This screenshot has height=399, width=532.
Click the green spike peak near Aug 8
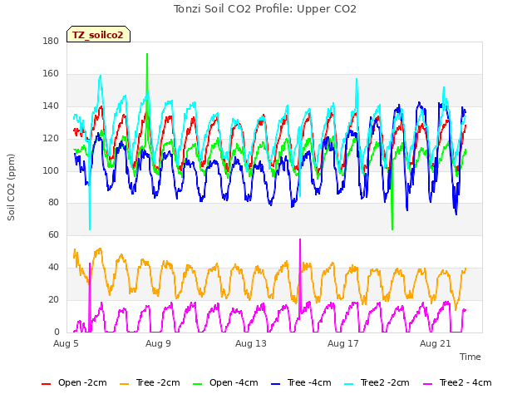147,54
